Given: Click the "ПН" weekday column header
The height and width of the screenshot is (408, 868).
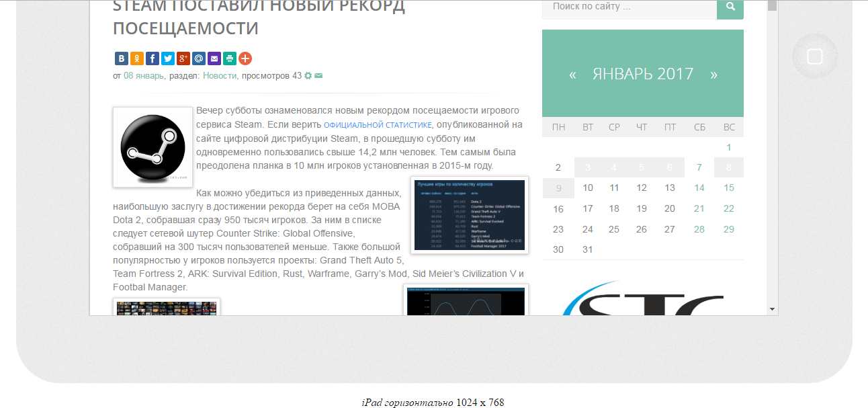Looking at the screenshot, I should click(558, 127).
